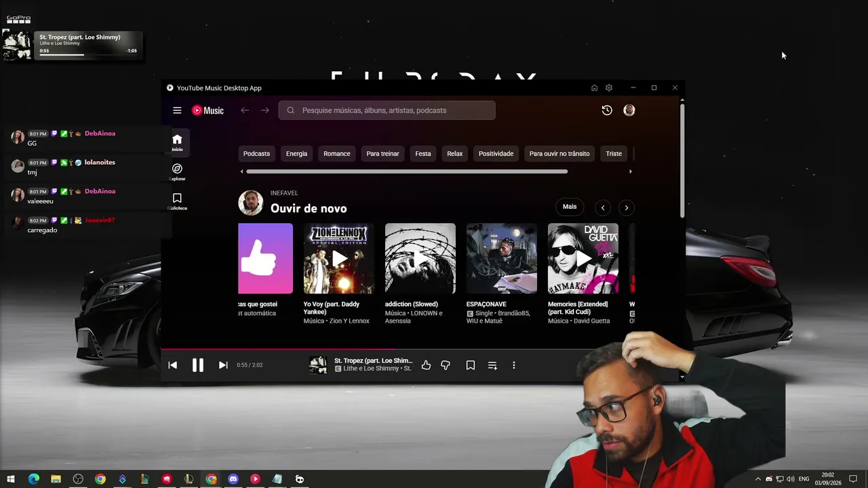Click DebAinoa's GG chat message
The width and height of the screenshot is (868, 488).
pos(32,144)
